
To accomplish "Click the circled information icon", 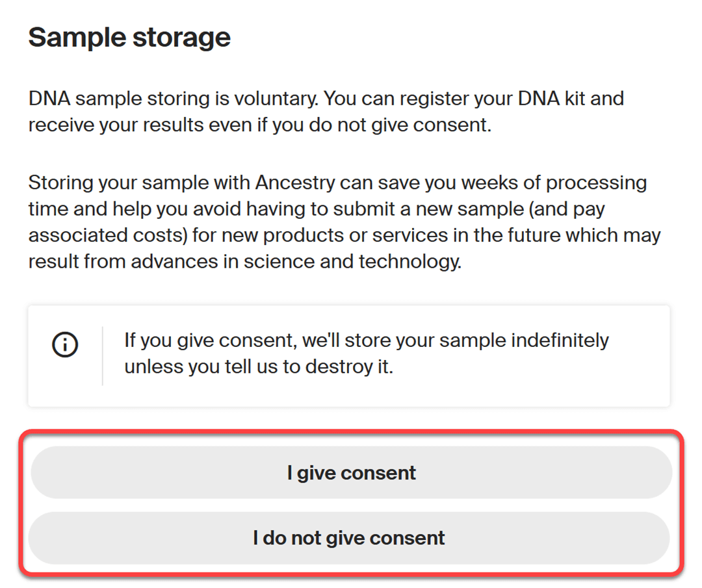I will (x=66, y=344).
